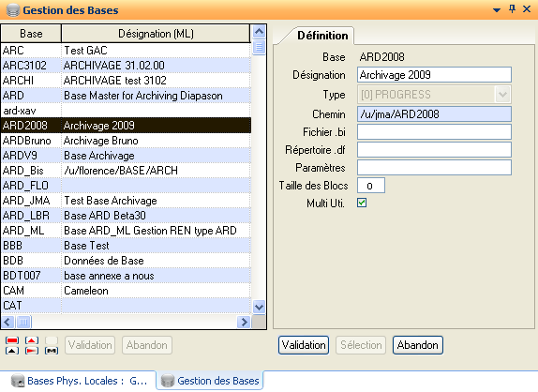Select the ARD_JMA Test Base Archivage row
The height and width of the screenshot is (392, 538).
tap(126, 201)
